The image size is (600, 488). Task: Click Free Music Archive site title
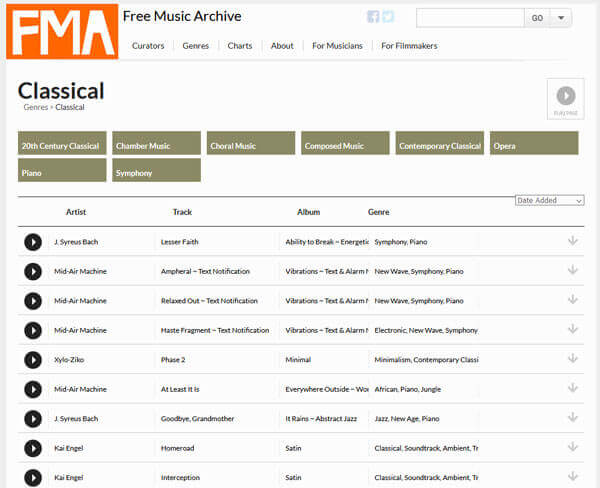point(182,16)
